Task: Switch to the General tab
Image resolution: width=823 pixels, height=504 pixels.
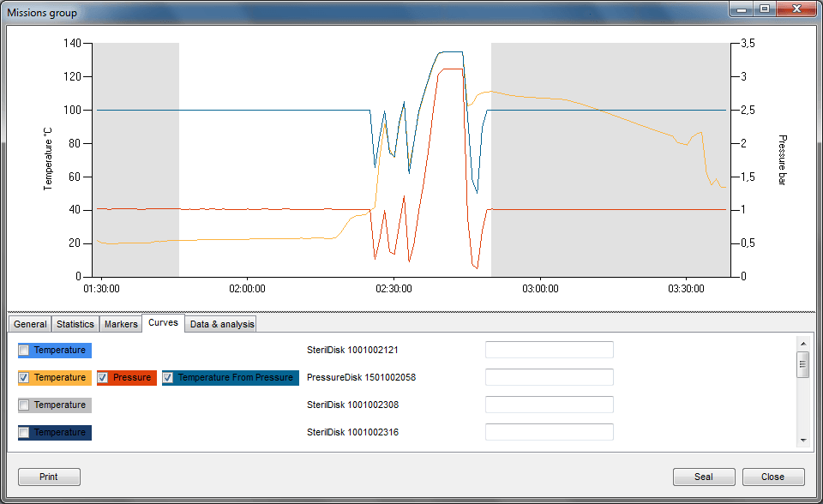Action: point(29,323)
